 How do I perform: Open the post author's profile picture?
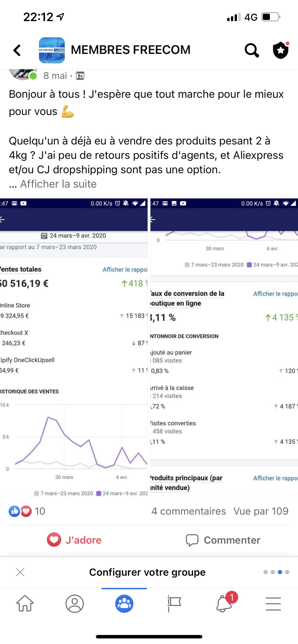click(x=23, y=74)
